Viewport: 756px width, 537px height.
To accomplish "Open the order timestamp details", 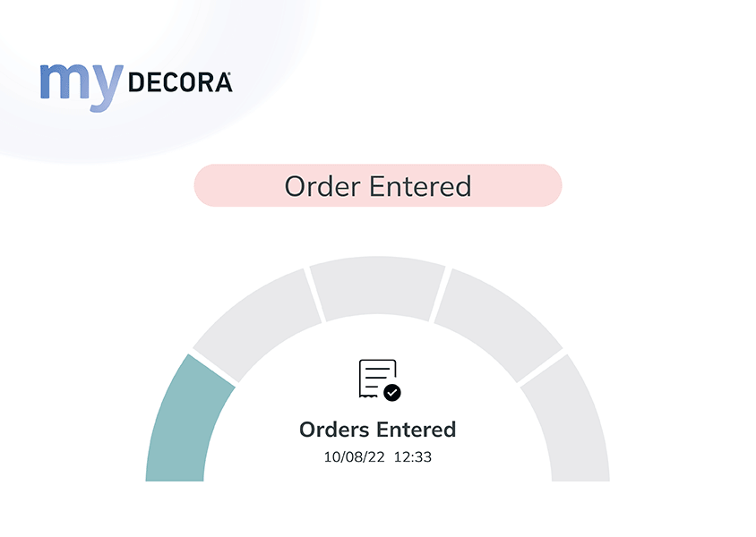I will pos(377,456).
